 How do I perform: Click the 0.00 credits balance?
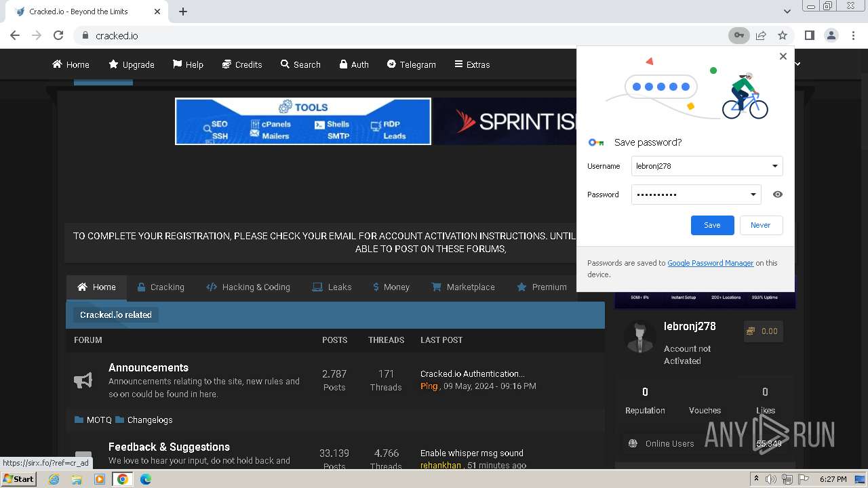point(763,331)
